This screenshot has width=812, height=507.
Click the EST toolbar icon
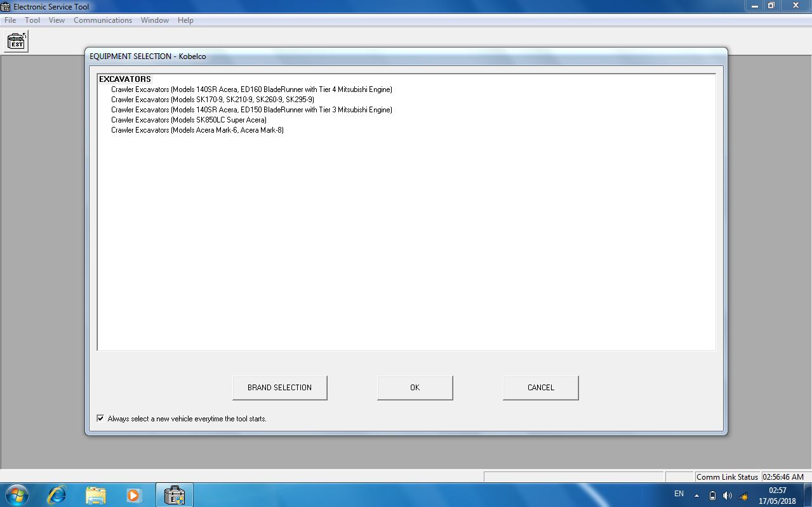pyautogui.click(x=17, y=41)
